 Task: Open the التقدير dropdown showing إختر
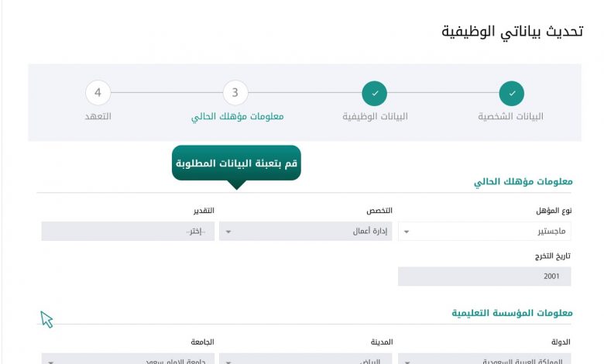[128, 231]
